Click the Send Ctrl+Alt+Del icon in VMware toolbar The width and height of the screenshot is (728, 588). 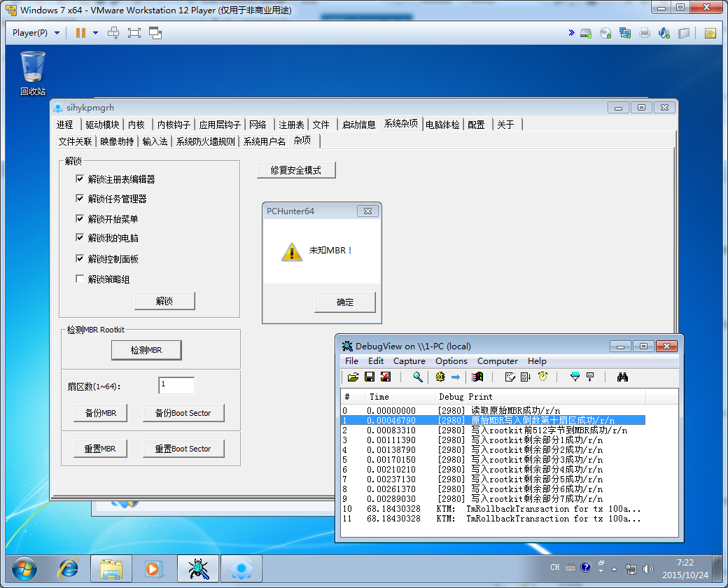click(x=113, y=32)
